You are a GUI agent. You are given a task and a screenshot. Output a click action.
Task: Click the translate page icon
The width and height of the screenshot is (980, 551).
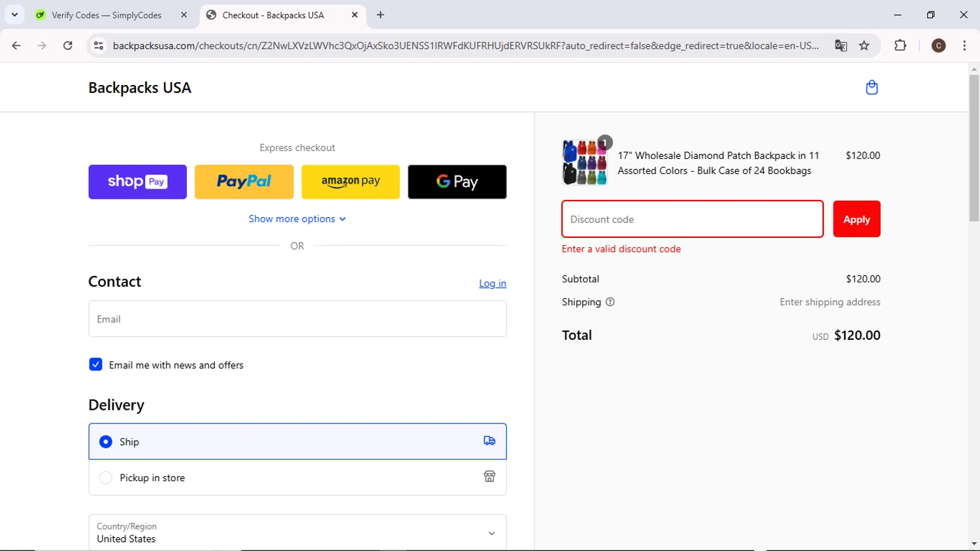[x=841, y=46]
